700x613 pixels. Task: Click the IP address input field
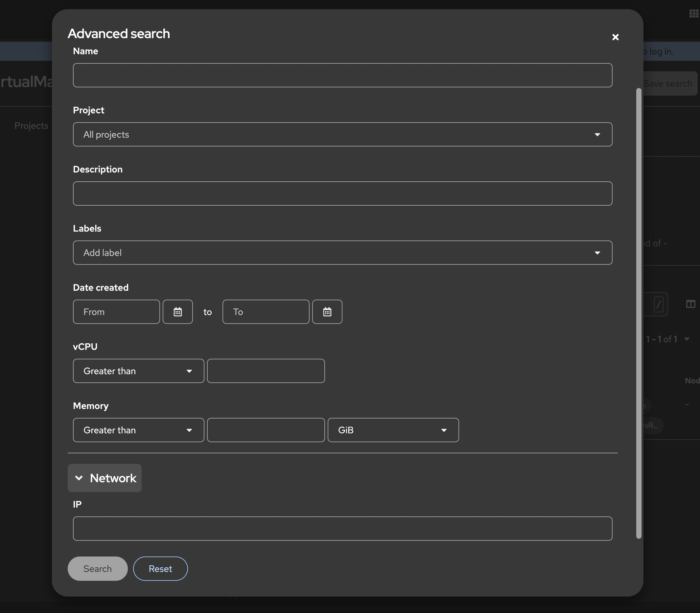point(342,529)
